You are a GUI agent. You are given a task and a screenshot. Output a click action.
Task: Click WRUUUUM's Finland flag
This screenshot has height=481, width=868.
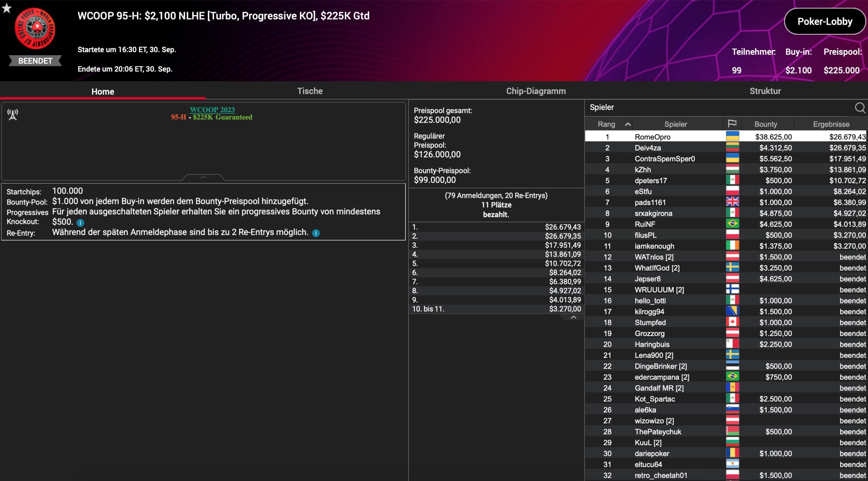[x=732, y=289]
